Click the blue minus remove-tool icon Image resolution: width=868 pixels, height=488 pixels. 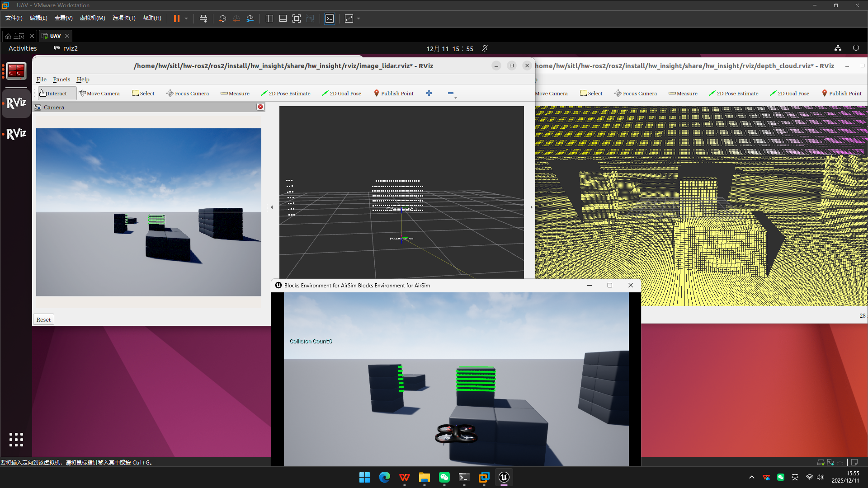click(451, 93)
